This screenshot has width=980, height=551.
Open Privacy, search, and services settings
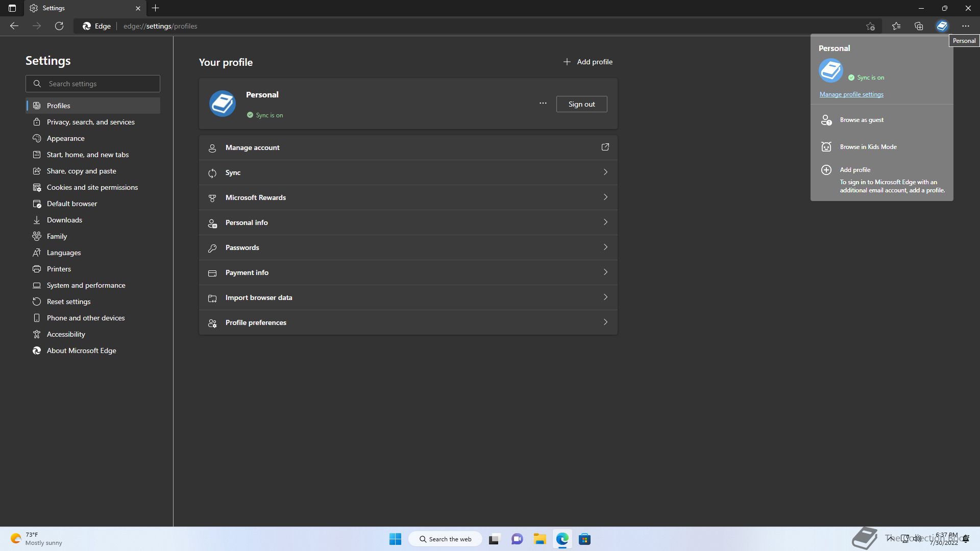(x=93, y=122)
